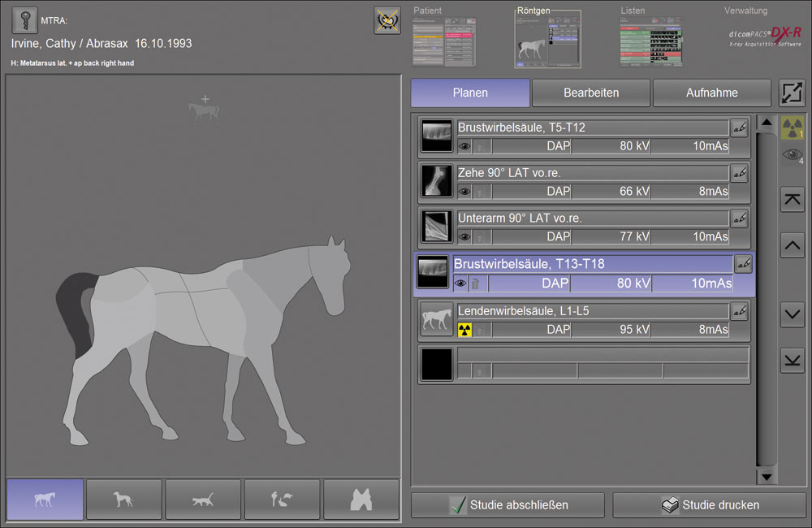Click the key icon next to MTRA
This screenshot has height=528, width=812.
(x=25, y=22)
